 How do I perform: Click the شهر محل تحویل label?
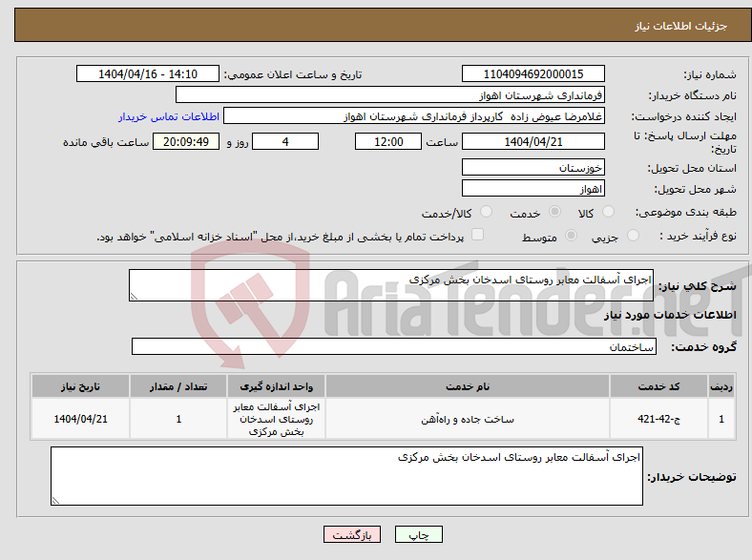click(x=696, y=190)
